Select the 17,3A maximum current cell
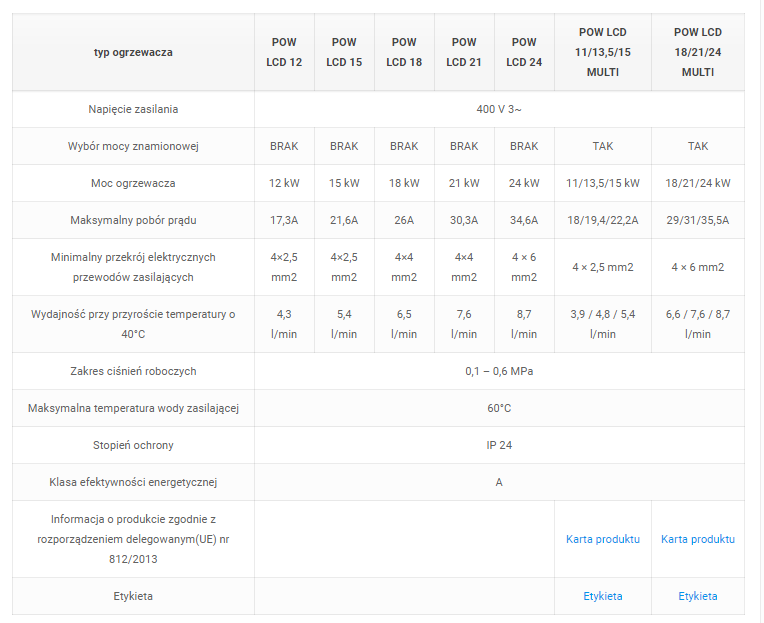Viewport: 764px width, 623px height. (x=284, y=220)
